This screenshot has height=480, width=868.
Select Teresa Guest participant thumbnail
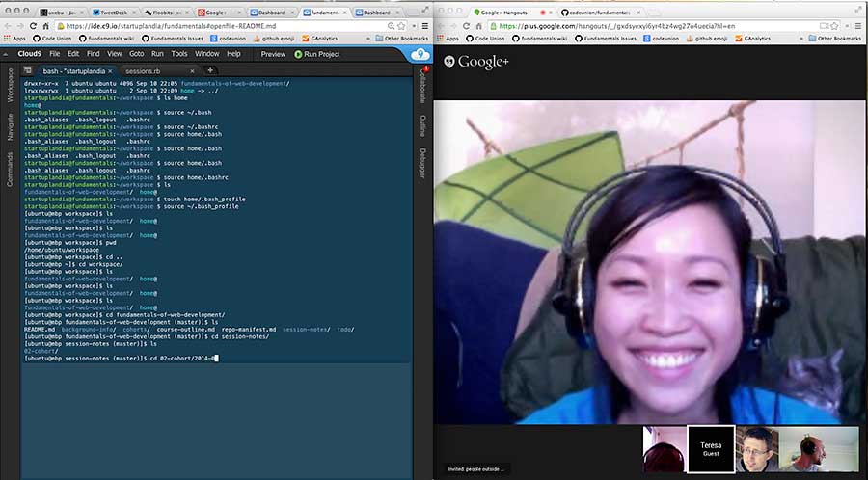click(711, 450)
